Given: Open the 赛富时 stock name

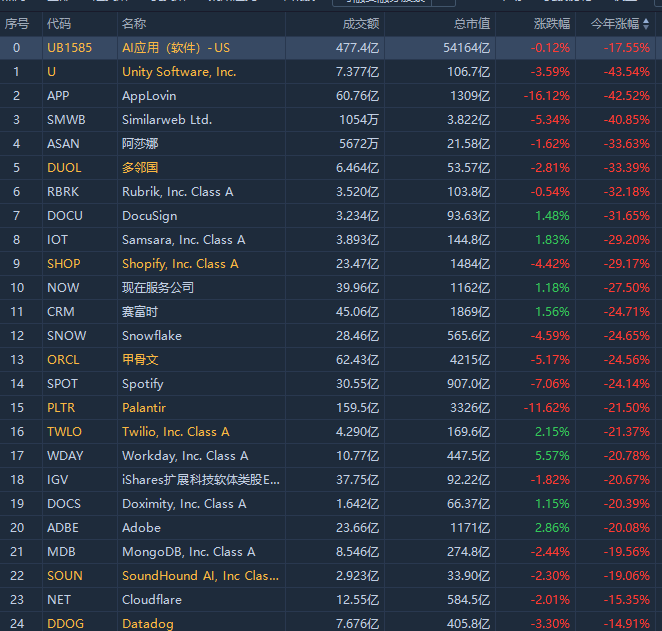Looking at the screenshot, I should pyautogui.click(x=140, y=312).
